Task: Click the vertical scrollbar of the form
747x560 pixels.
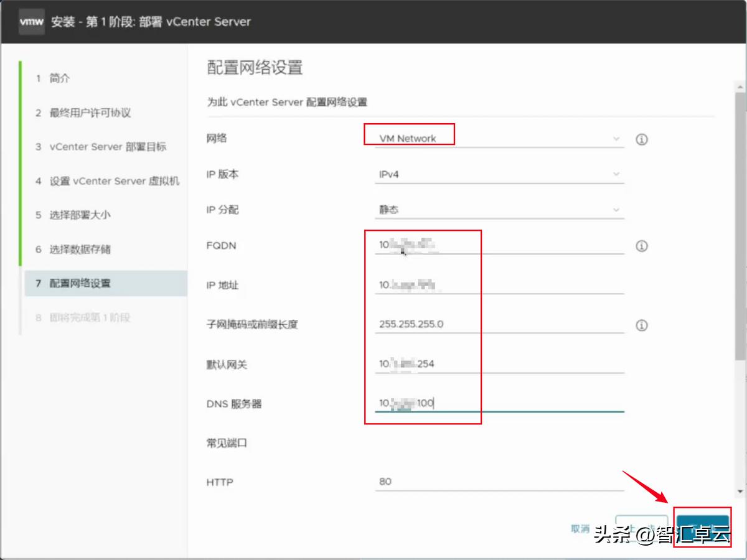Action: pos(740,227)
